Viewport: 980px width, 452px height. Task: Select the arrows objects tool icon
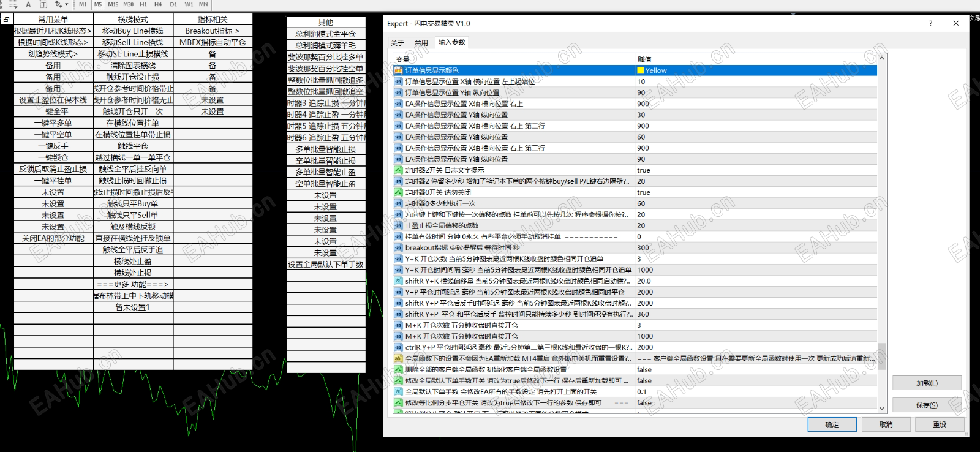pyautogui.click(x=58, y=4)
